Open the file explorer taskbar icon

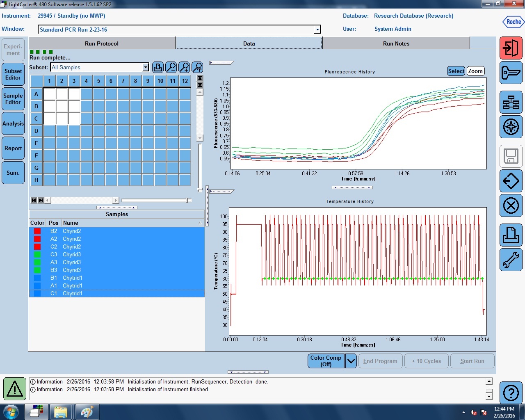61,412
